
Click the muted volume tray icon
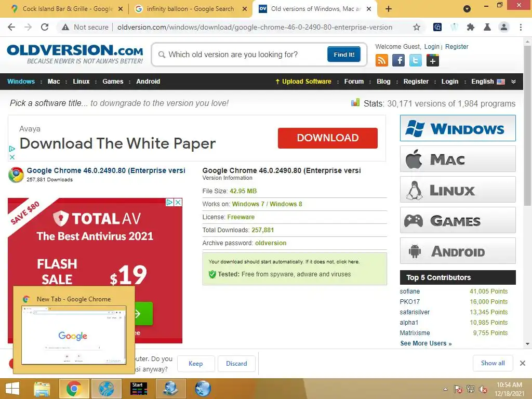(483, 389)
